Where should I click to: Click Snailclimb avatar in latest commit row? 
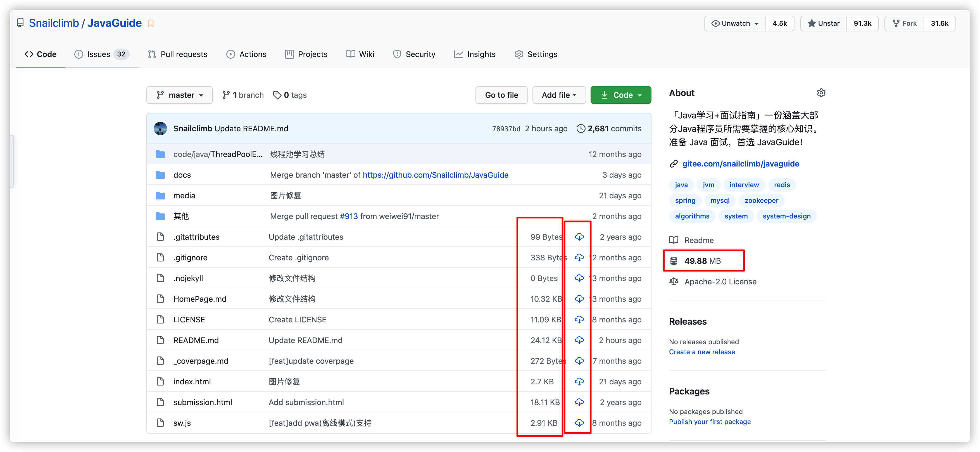(160, 129)
